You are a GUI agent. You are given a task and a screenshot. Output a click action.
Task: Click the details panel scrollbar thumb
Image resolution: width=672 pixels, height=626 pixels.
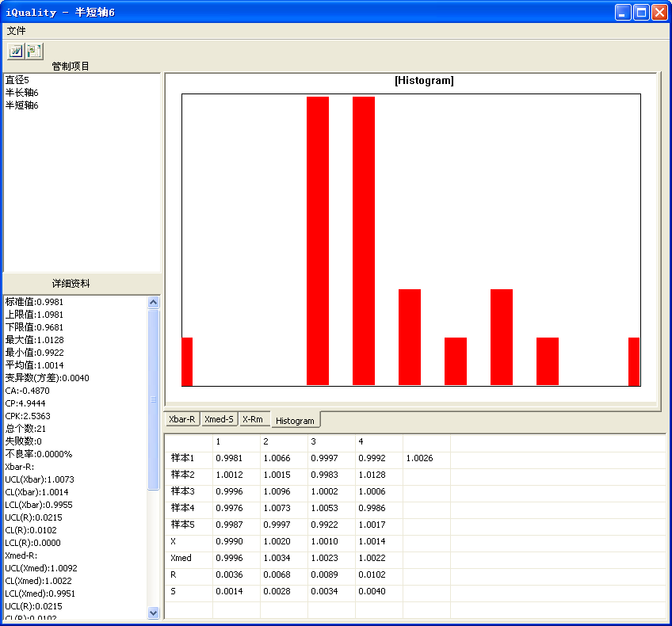pos(154,400)
